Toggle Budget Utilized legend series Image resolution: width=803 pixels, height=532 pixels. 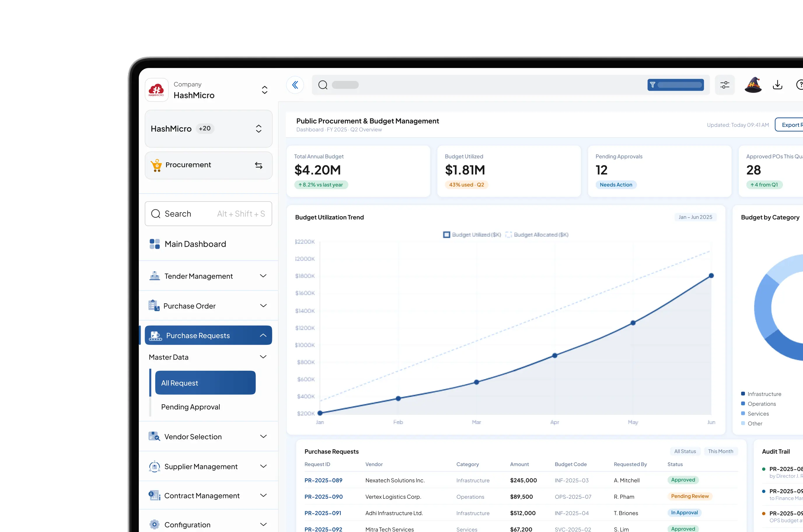click(x=472, y=235)
